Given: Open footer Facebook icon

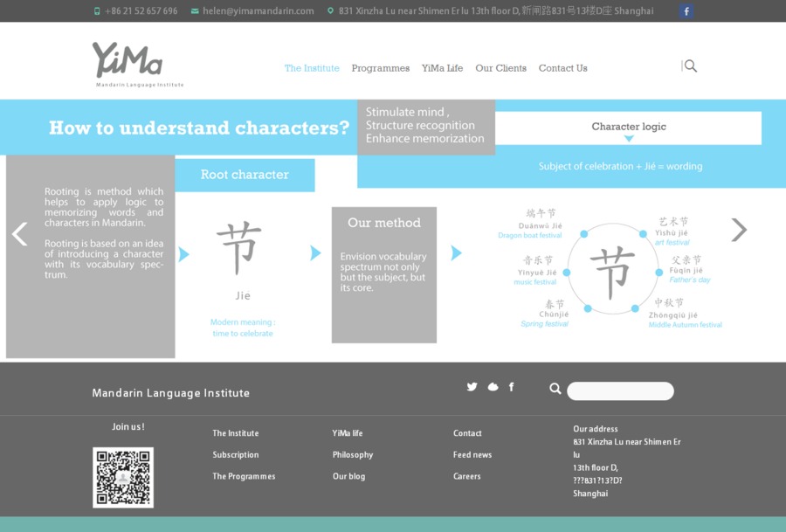Looking at the screenshot, I should [x=511, y=387].
